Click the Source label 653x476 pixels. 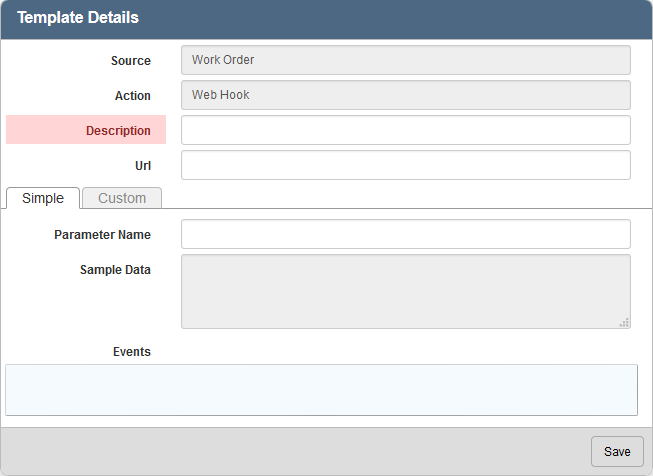tap(130, 61)
